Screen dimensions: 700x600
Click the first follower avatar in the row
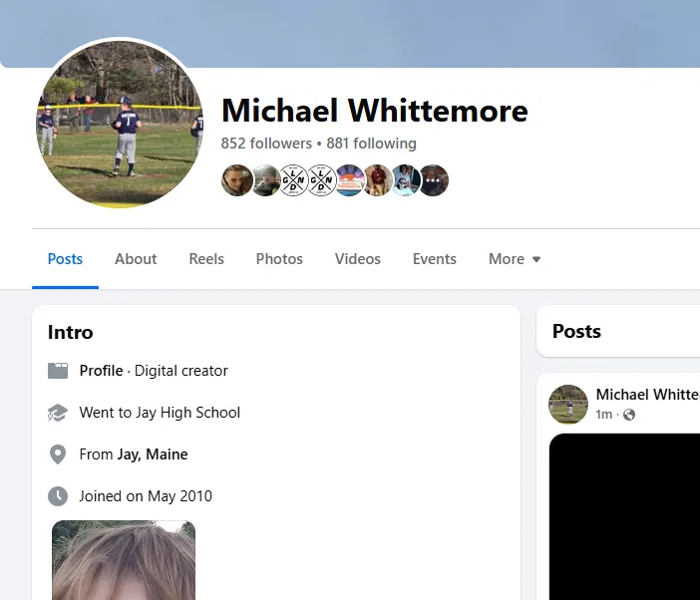point(237,180)
